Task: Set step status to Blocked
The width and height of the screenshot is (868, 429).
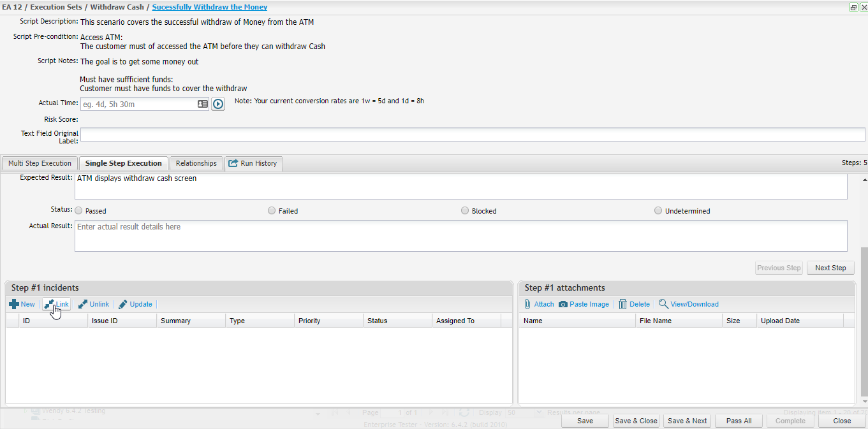Action: click(465, 211)
